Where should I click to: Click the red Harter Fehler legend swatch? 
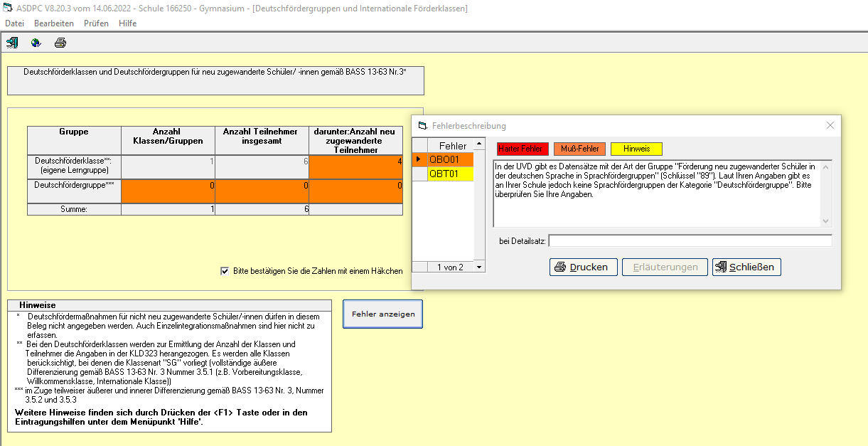click(x=523, y=149)
